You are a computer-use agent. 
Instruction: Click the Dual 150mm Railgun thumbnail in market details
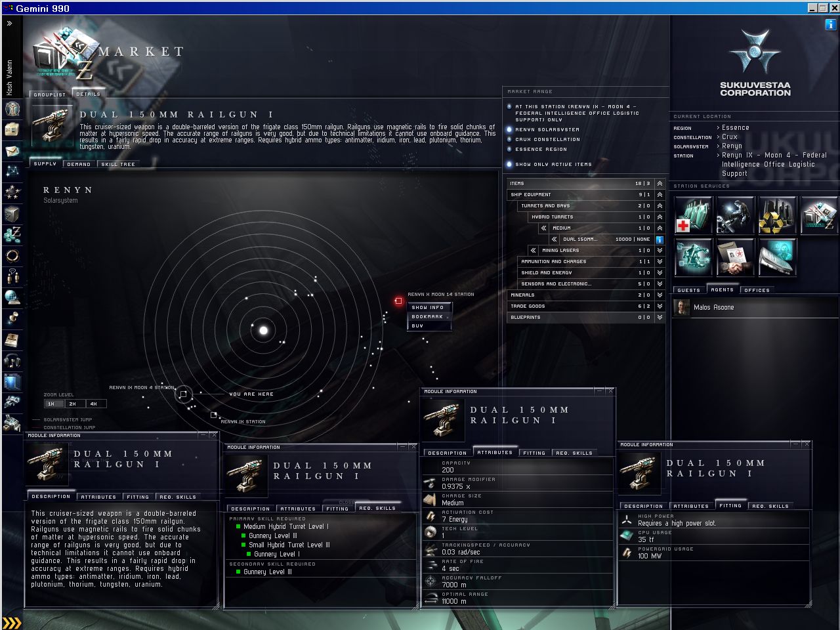[x=52, y=124]
